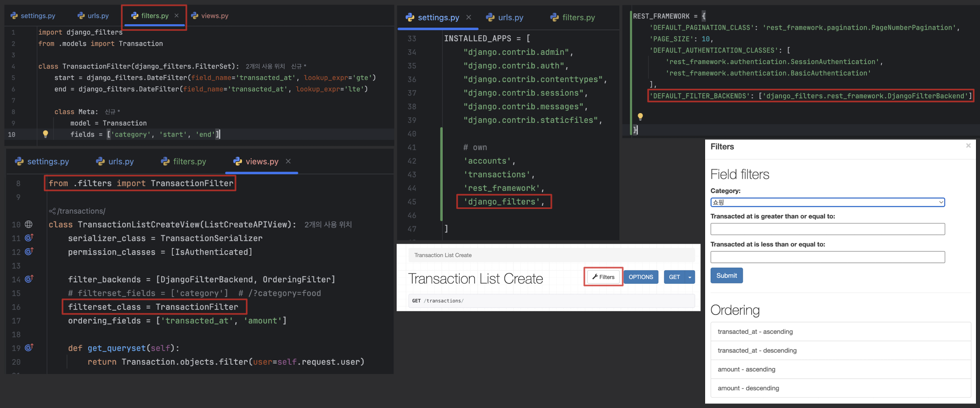Screen dimensions: 980x408
Task: Click the lightbulb icon under REST_FRAMEWORK settings
Action: 640,116
